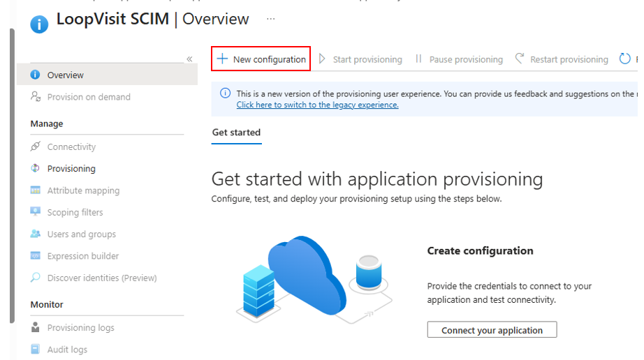Click the Pause provisioning icon

click(418, 59)
